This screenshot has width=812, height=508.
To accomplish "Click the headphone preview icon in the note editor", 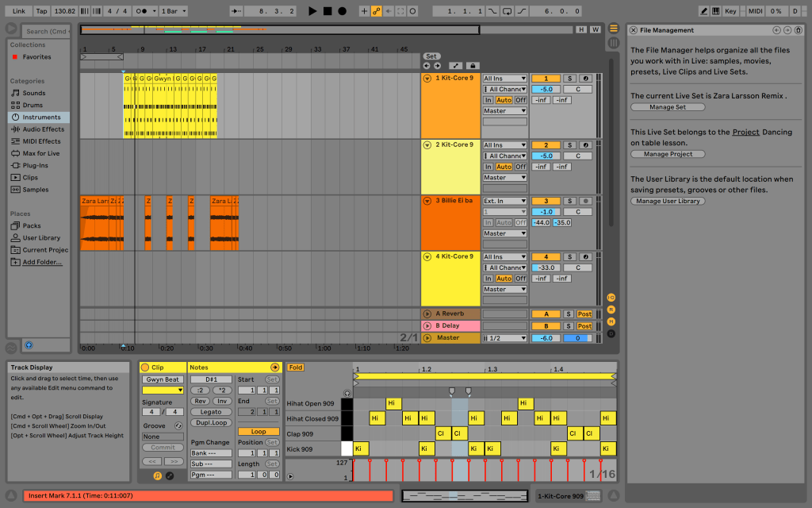I will pos(347,393).
